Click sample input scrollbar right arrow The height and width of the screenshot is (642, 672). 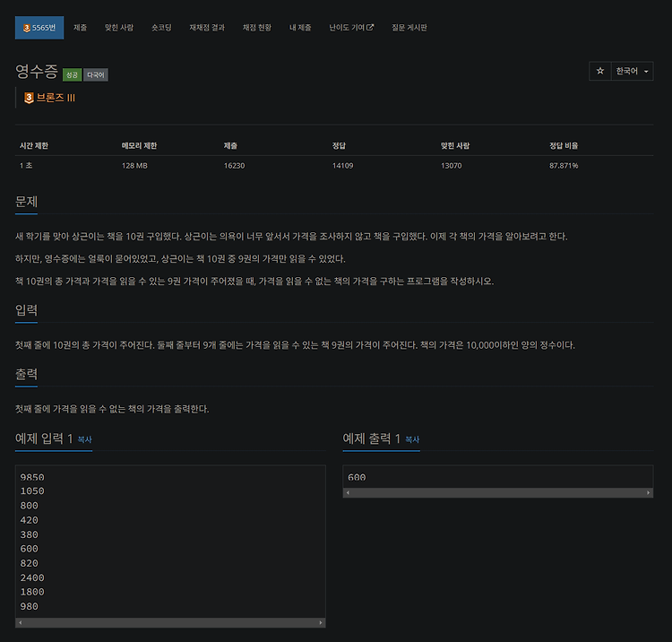tap(321, 622)
